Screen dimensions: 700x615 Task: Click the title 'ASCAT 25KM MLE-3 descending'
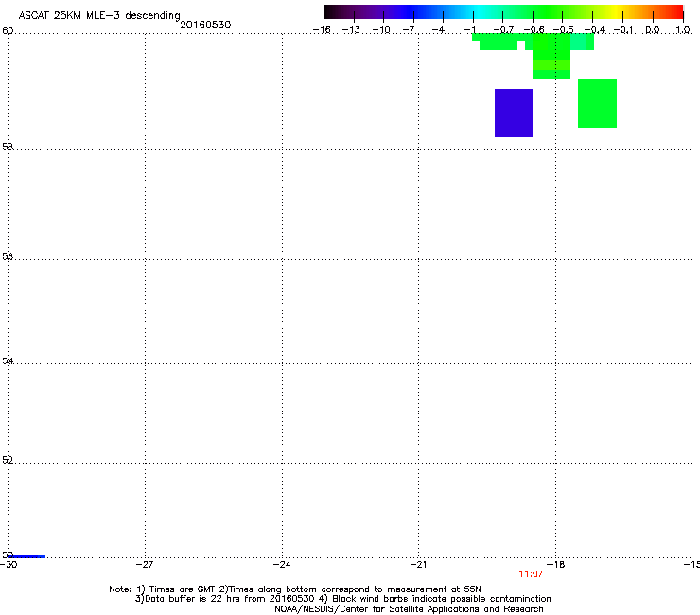coord(99,16)
